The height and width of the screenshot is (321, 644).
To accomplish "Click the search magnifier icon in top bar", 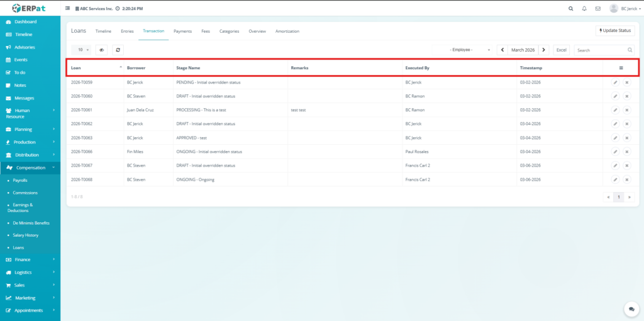I will point(570,9).
